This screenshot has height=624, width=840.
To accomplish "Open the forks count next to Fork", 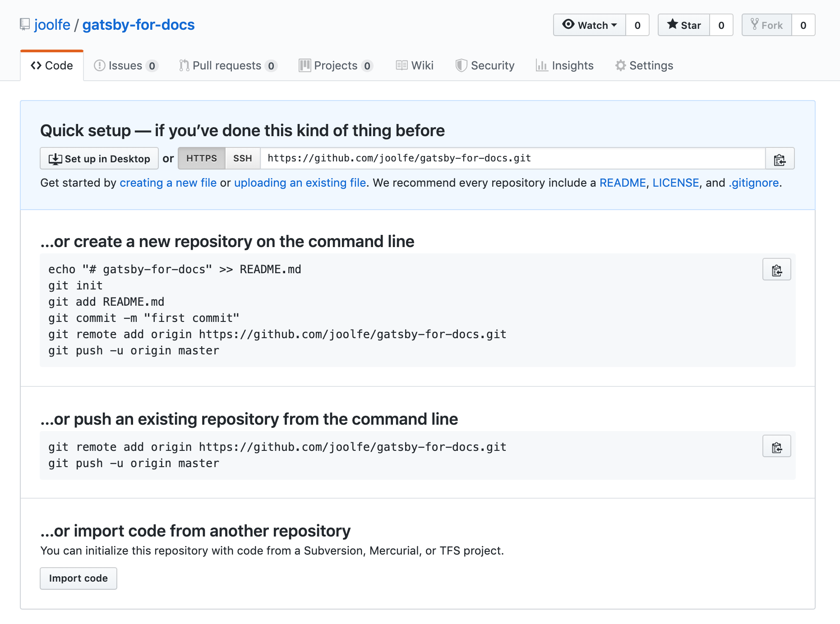I will pyautogui.click(x=803, y=25).
